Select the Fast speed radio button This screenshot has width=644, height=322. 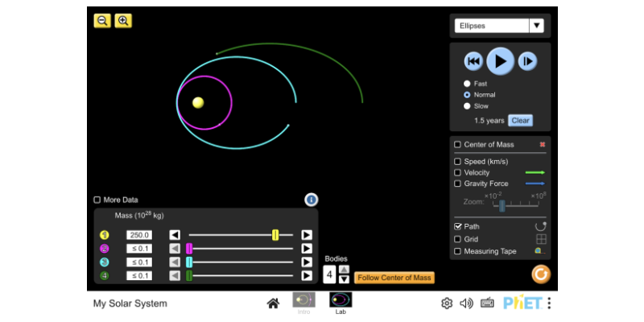(x=467, y=84)
